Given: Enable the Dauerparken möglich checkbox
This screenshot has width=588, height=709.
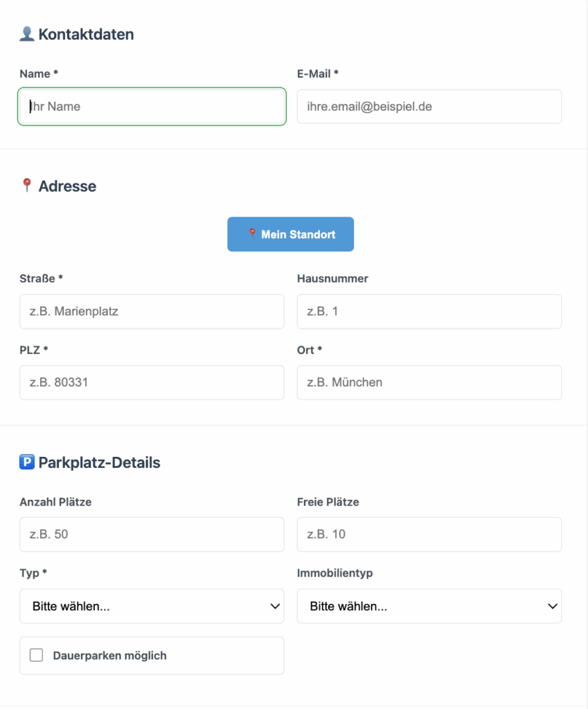Looking at the screenshot, I should pyautogui.click(x=37, y=655).
